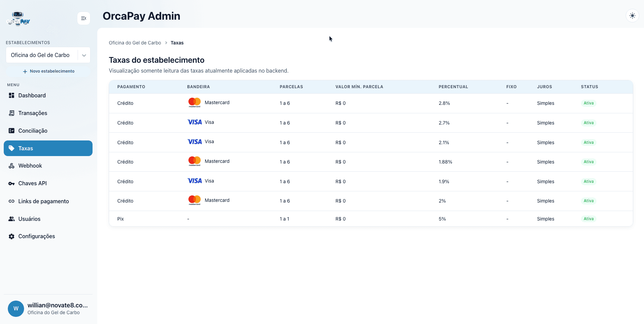Collapse the sidebar with the menu toggle icon
This screenshot has height=324, width=644.
point(84,18)
